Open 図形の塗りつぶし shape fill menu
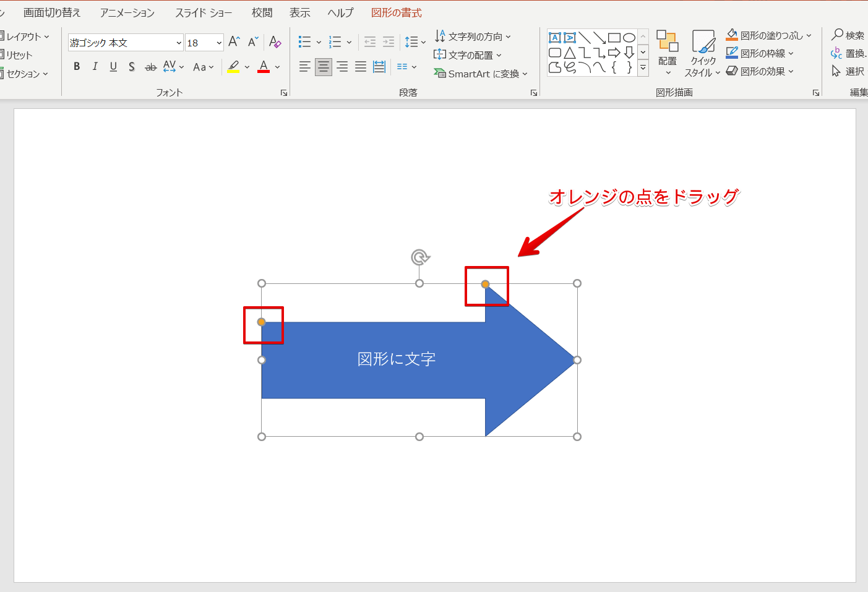Screen dimensions: 868x592 [769, 35]
